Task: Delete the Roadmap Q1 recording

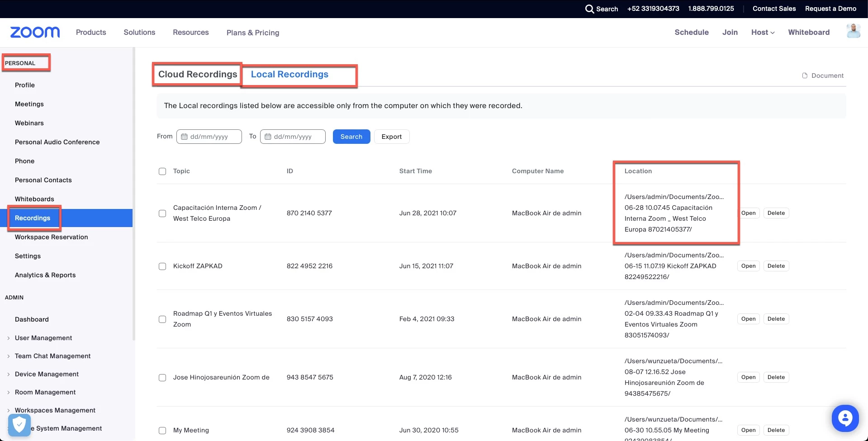Action: click(x=776, y=319)
